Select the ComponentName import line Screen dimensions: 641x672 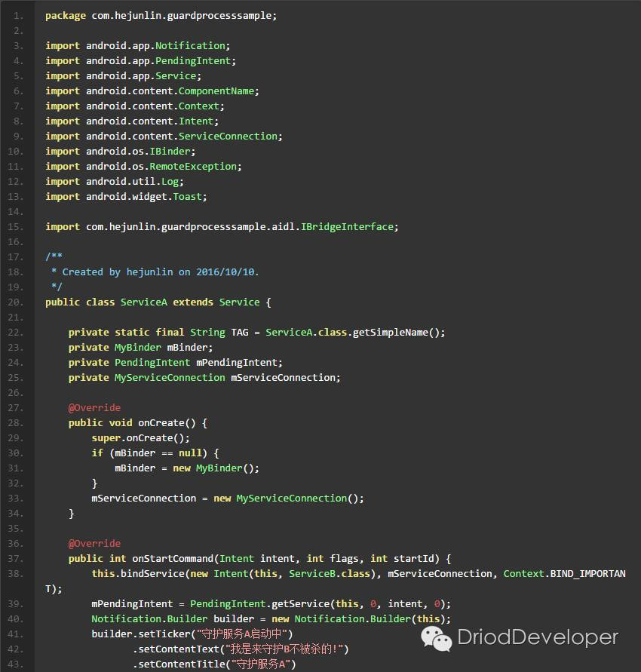coord(152,91)
